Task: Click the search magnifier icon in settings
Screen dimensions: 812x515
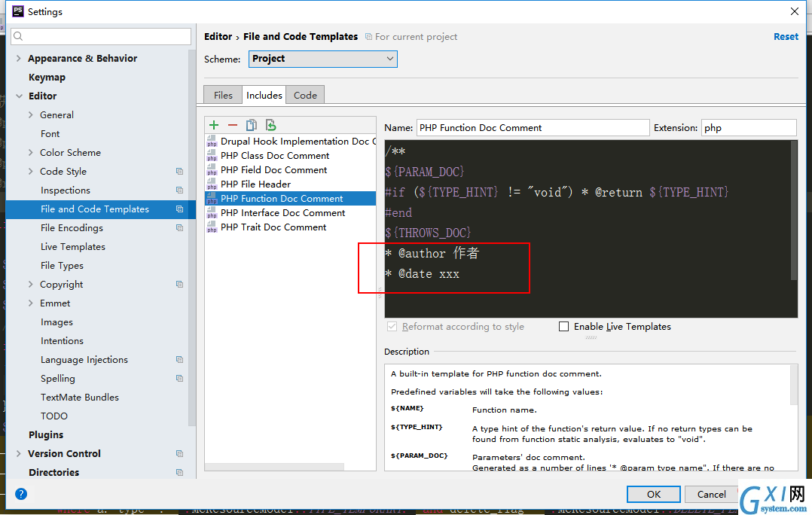Action: pyautogui.click(x=19, y=36)
